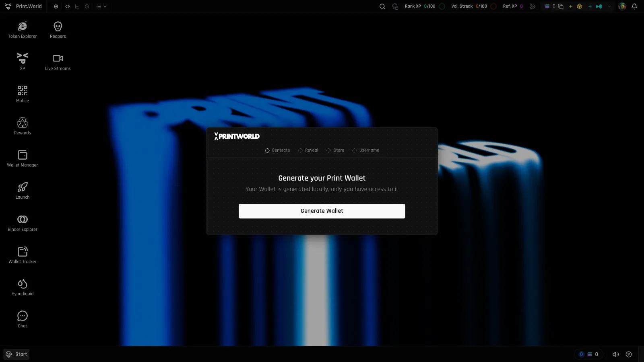The width and height of the screenshot is (644, 362).
Task: Click Vol. Streak 0/100 progress ring
Action: point(493,6)
